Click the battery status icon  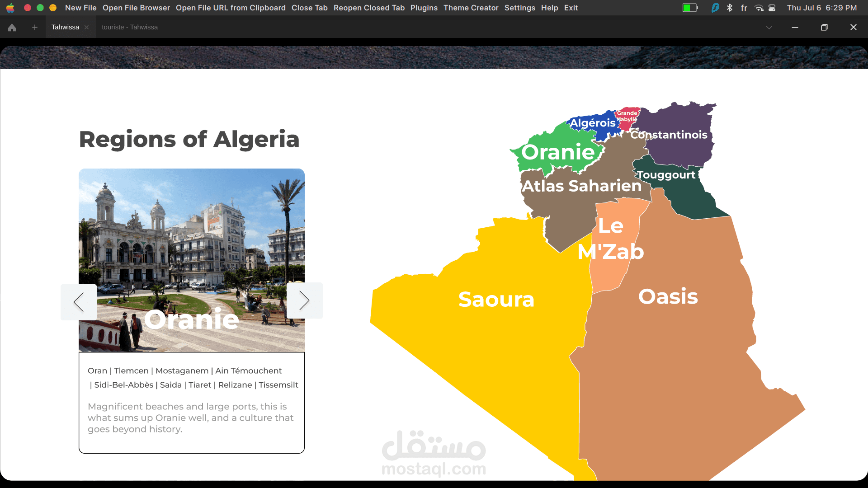click(690, 8)
